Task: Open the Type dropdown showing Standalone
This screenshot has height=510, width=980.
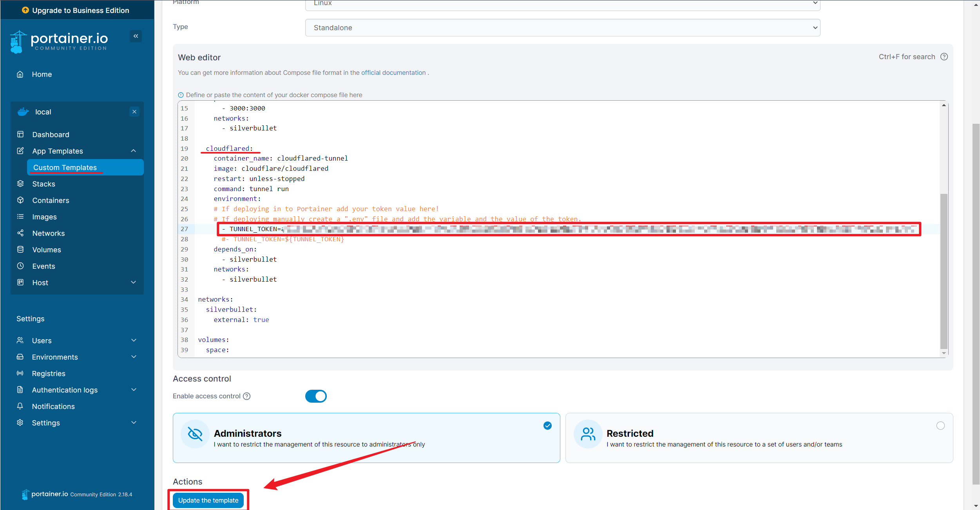Action: pos(563,28)
